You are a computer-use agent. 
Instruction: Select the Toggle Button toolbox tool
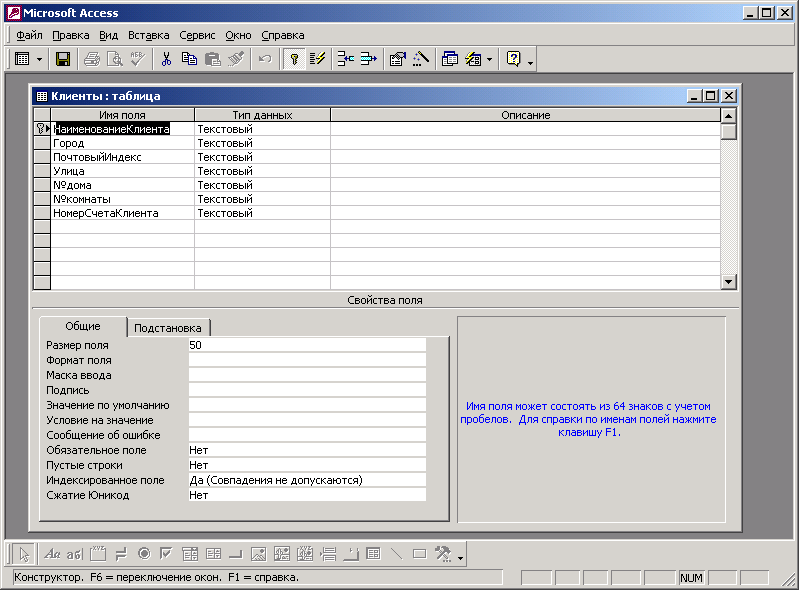click(121, 554)
